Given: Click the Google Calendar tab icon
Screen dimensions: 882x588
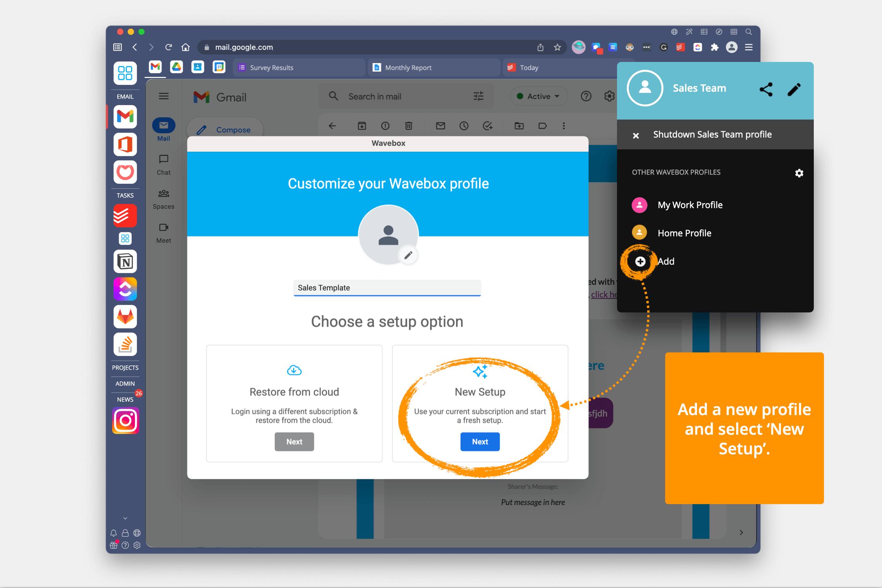Looking at the screenshot, I should pos(219,67).
